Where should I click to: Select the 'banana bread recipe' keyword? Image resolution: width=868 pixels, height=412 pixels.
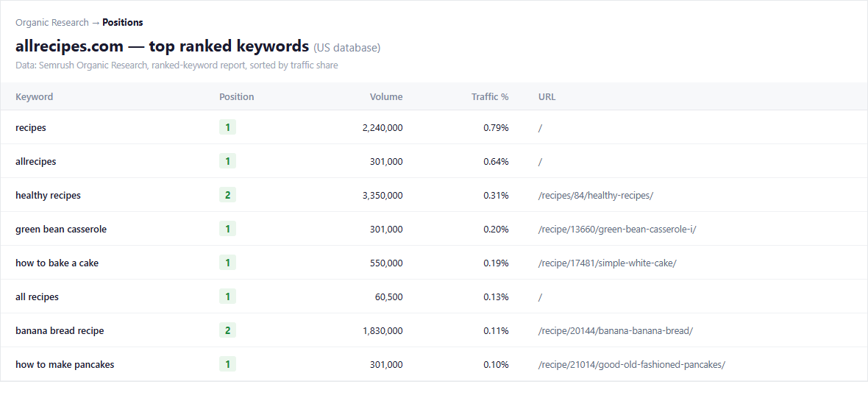[x=60, y=330]
